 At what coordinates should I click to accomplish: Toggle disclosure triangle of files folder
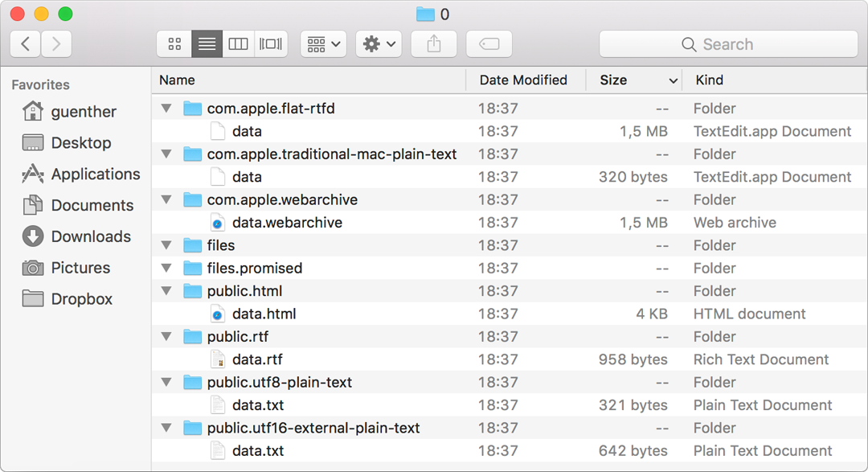166,245
